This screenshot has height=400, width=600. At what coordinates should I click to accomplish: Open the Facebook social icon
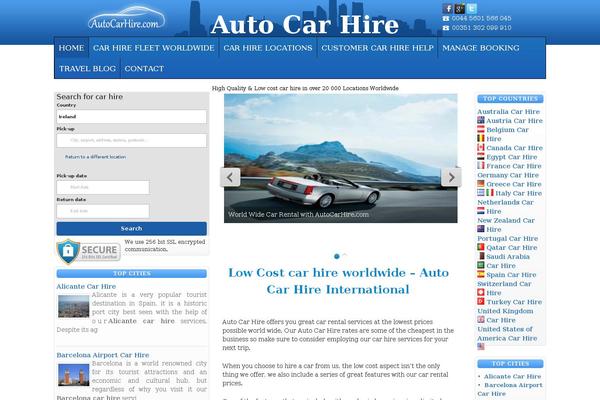click(447, 8)
